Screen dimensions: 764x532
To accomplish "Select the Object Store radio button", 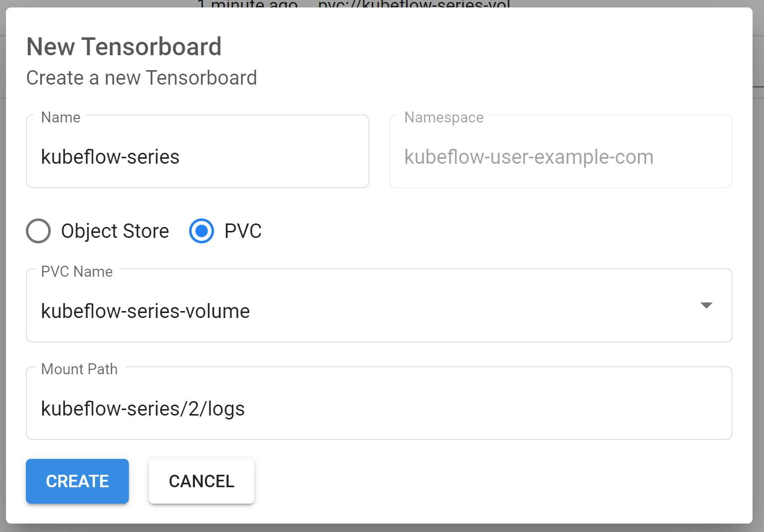I will click(38, 231).
